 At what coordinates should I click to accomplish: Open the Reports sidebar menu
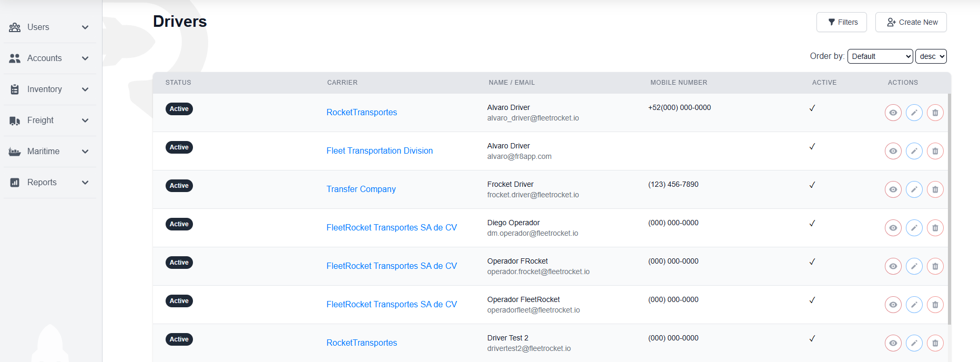[50, 183]
